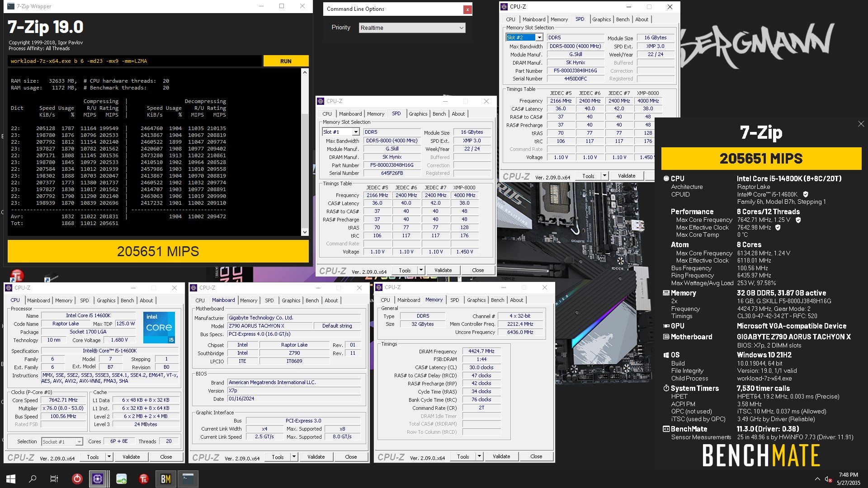This screenshot has width=868, height=488.
Task: Click the verified shield beside CPUID Intel Core i5-14600K
Action: click(x=806, y=194)
